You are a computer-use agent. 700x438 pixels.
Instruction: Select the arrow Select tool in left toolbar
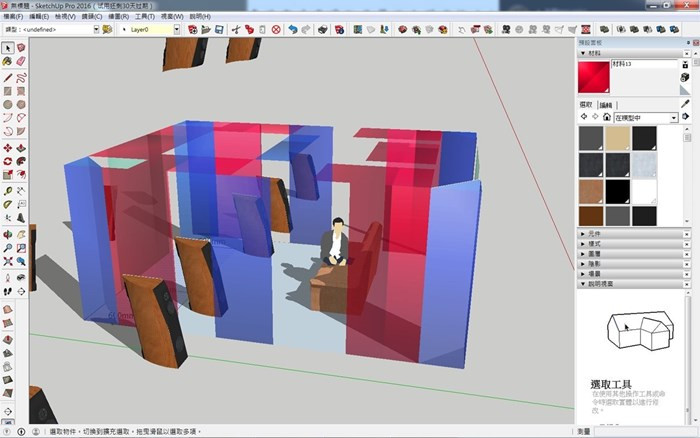pos(8,47)
